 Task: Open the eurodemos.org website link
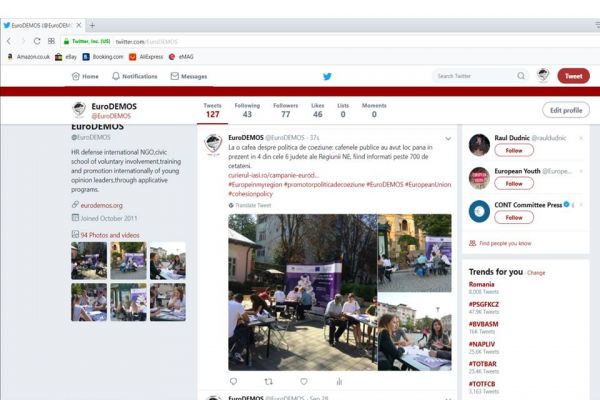(x=101, y=206)
